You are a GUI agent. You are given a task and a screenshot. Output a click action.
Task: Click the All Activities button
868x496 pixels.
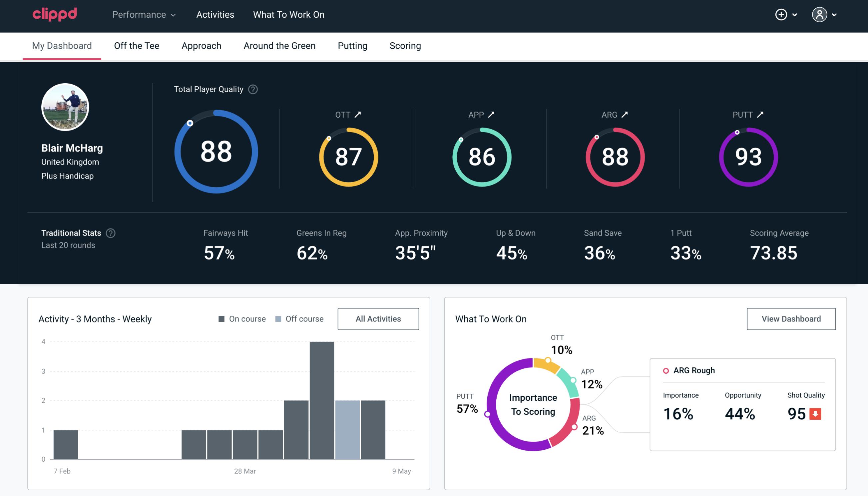(378, 318)
